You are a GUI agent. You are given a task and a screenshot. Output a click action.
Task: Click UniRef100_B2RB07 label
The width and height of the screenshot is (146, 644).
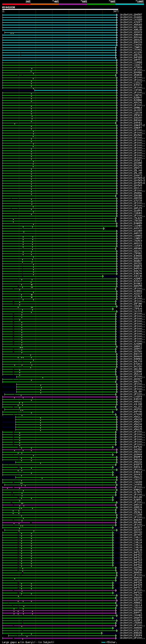pyautogui.click(x=131, y=98)
